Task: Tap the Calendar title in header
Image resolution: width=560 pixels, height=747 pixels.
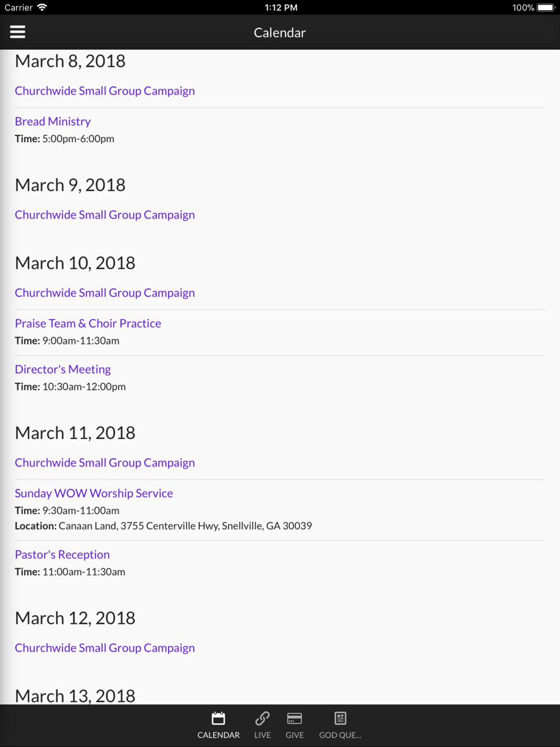Action: [279, 32]
